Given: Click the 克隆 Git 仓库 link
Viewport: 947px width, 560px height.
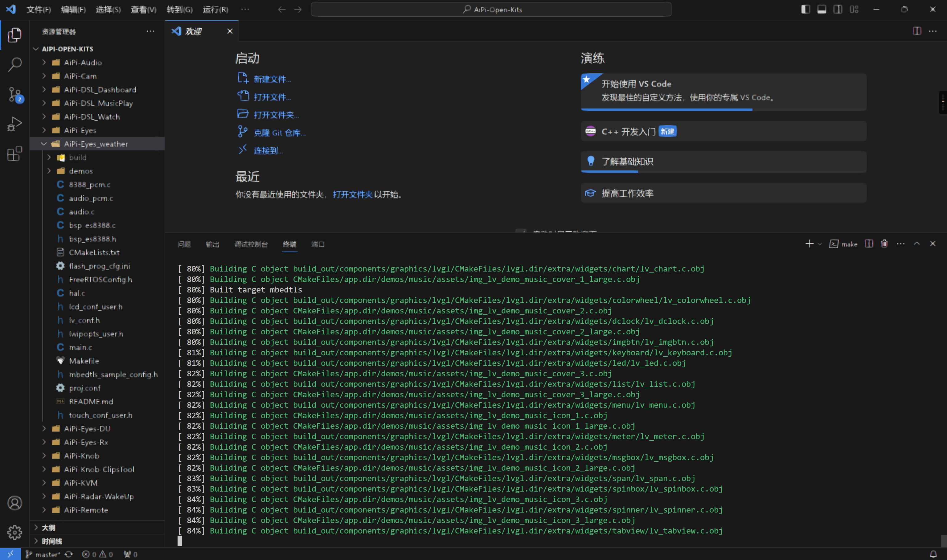Looking at the screenshot, I should click(x=280, y=133).
